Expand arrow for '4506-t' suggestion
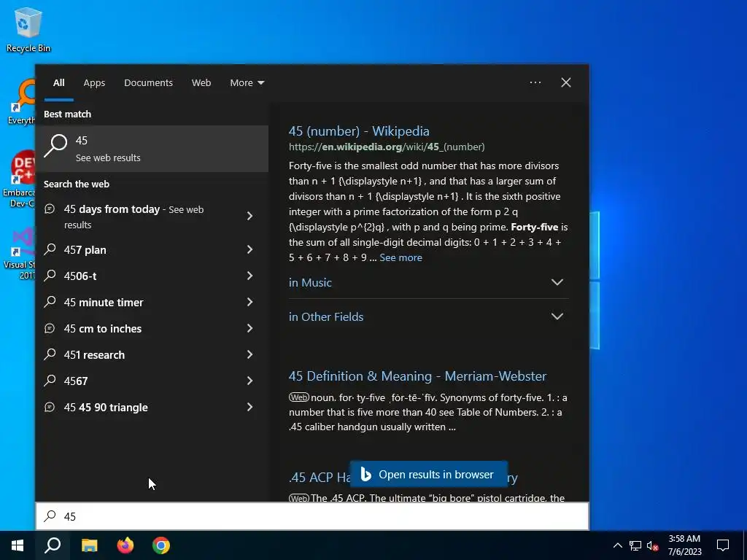This screenshot has height=560, width=747. point(249,276)
